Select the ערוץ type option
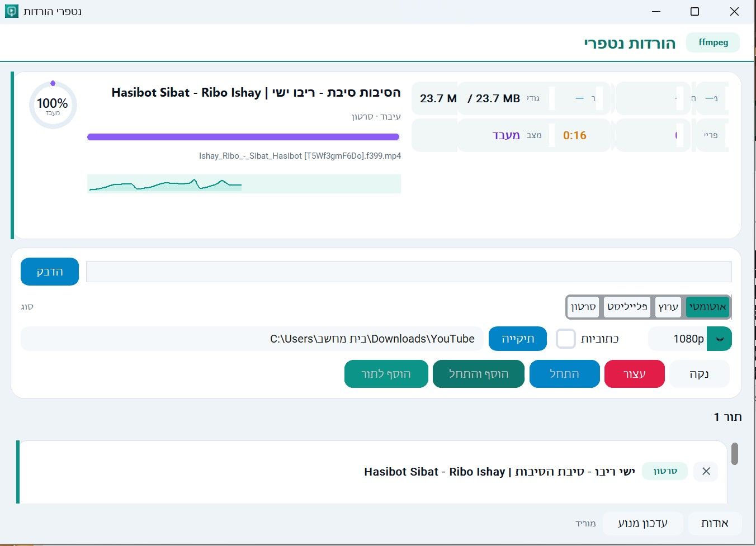Screen dimensions: 756x546 (x=668, y=307)
